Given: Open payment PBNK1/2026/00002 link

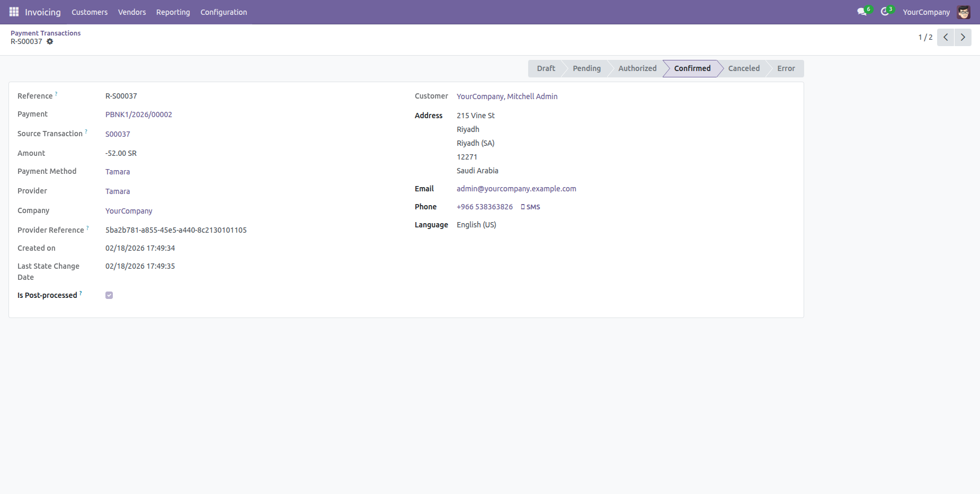Looking at the screenshot, I should pos(139,114).
